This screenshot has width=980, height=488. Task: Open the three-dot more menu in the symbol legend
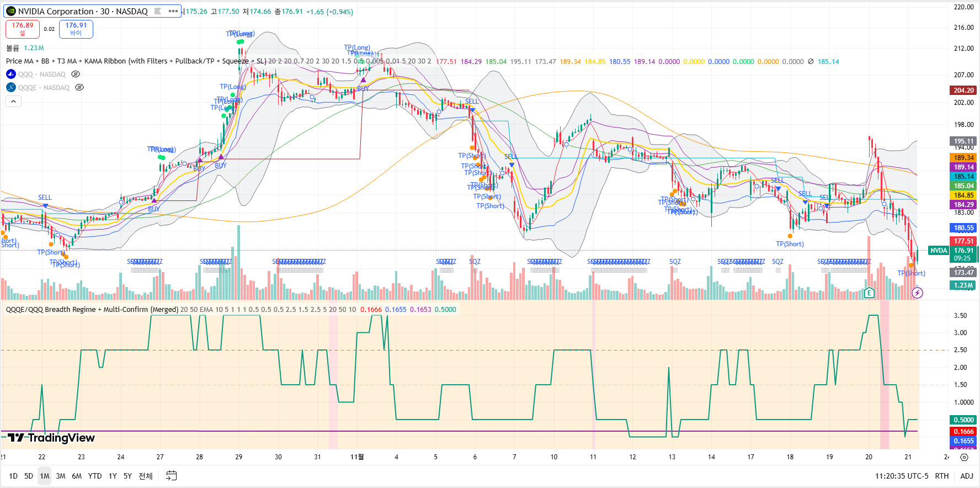tap(173, 11)
